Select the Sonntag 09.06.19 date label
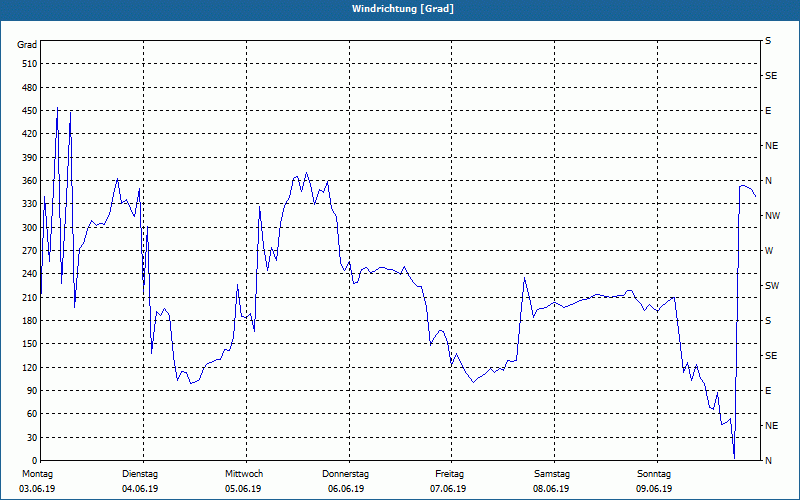800x500 pixels. [x=654, y=481]
